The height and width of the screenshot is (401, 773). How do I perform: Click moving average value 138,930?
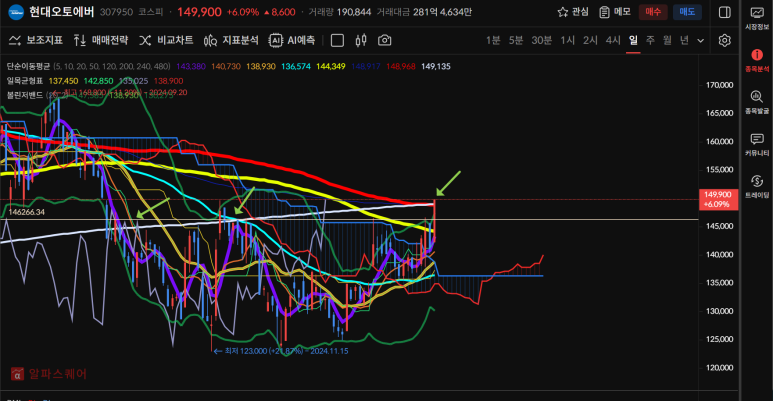(x=261, y=66)
